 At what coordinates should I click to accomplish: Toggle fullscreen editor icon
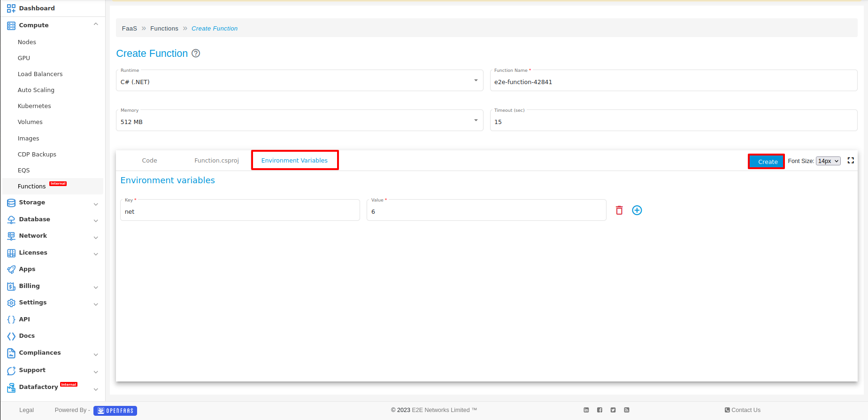pyautogui.click(x=851, y=161)
